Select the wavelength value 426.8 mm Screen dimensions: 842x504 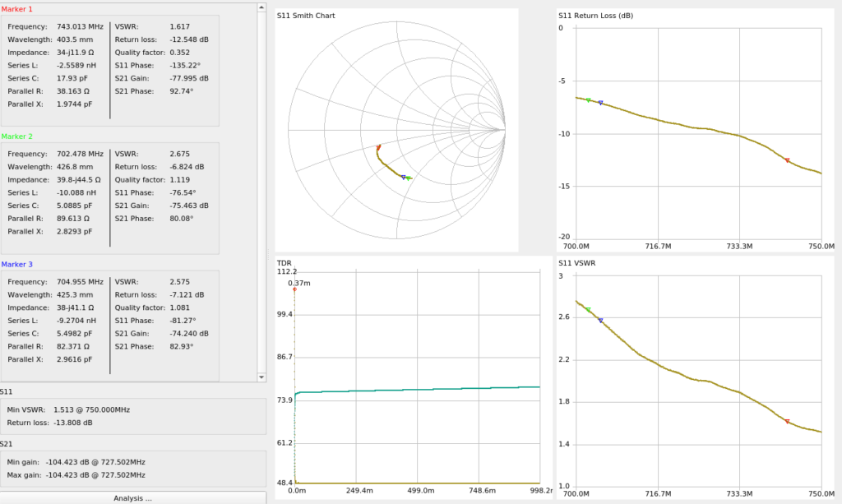click(75, 167)
